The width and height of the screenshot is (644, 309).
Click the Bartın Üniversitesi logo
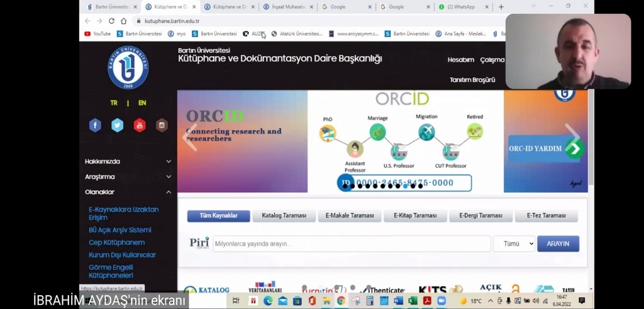pyautogui.click(x=128, y=67)
